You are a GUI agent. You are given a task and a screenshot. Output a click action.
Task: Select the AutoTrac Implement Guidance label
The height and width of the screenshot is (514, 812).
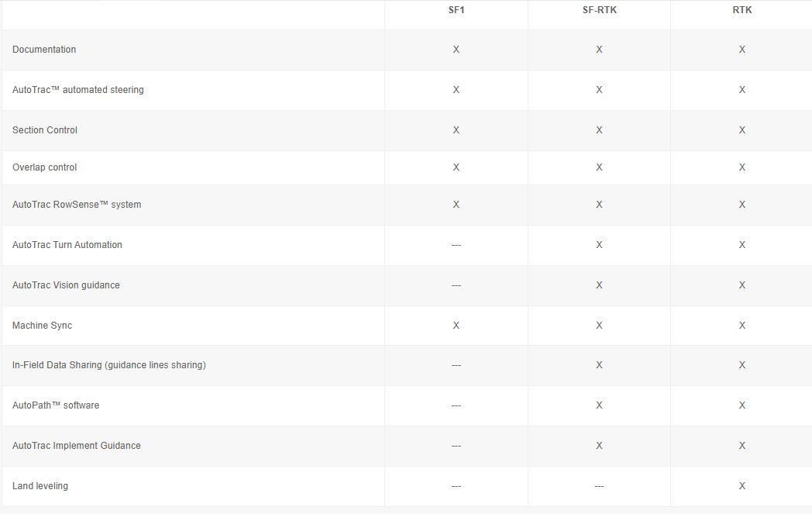[77, 446]
